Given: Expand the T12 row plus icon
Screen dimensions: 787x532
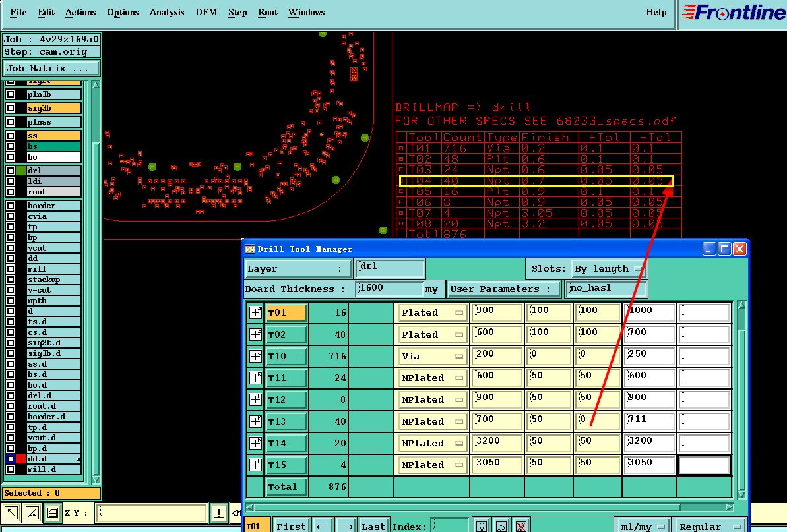Looking at the screenshot, I should (x=255, y=399).
